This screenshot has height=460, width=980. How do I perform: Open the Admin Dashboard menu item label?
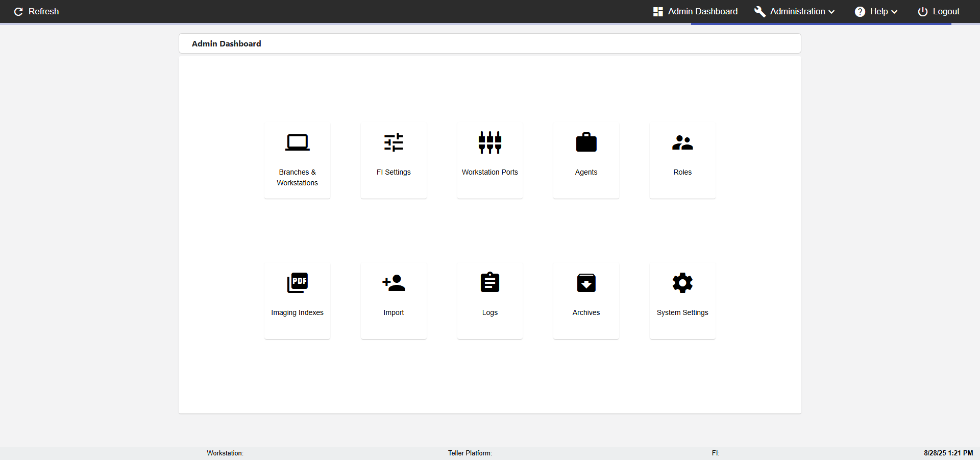703,11
